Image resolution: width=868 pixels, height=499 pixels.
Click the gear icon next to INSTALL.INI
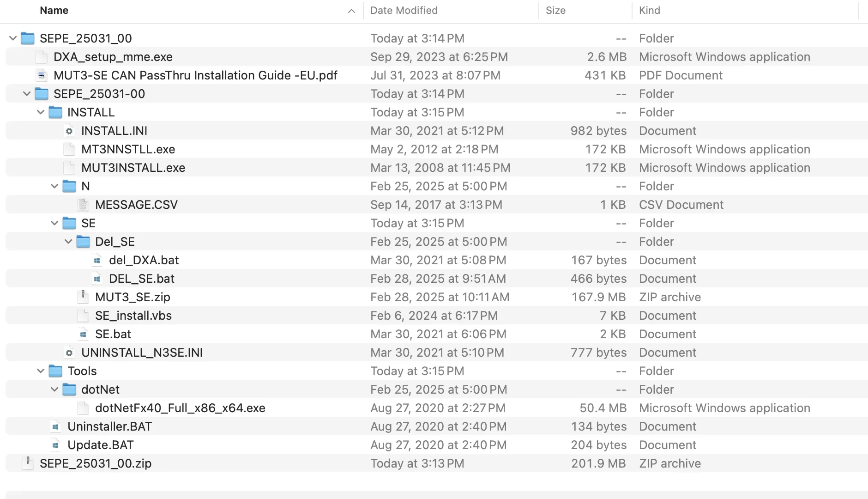click(x=69, y=131)
